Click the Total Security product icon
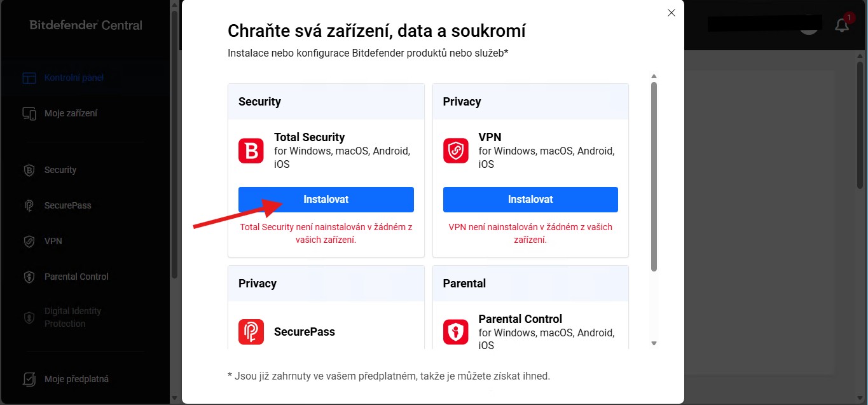 251,151
